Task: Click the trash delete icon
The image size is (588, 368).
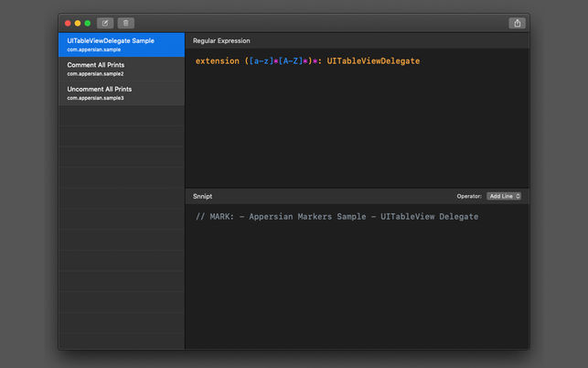Action: pyautogui.click(x=125, y=23)
